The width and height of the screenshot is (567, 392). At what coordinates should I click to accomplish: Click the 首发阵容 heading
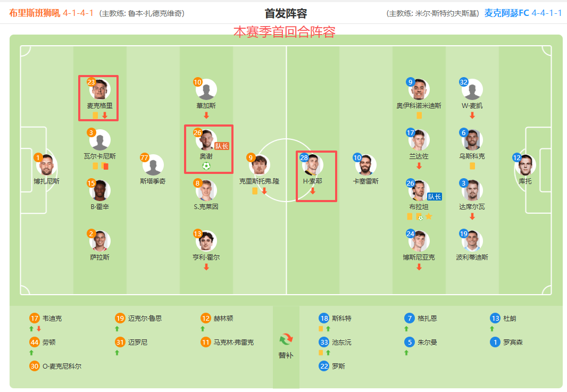286,14
